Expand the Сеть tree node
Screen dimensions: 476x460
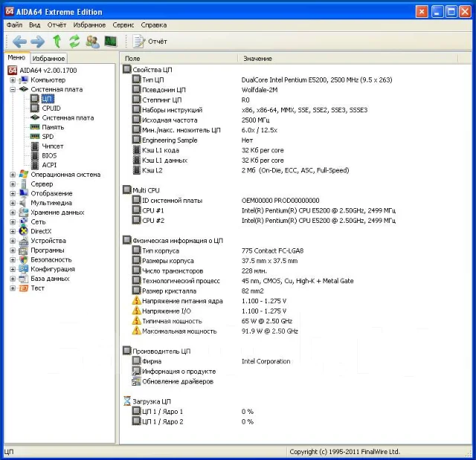pos(13,222)
